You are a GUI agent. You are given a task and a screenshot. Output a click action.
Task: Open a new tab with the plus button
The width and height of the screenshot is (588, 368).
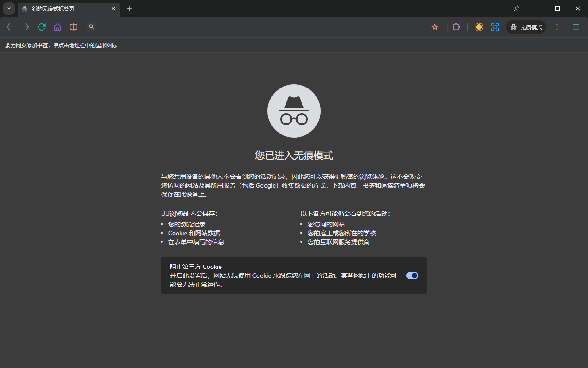pos(129,8)
